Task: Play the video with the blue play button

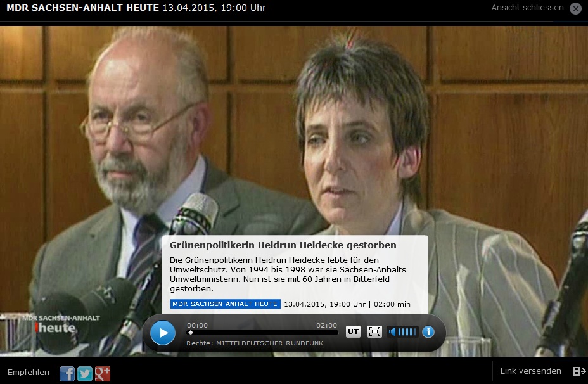Action: [163, 333]
